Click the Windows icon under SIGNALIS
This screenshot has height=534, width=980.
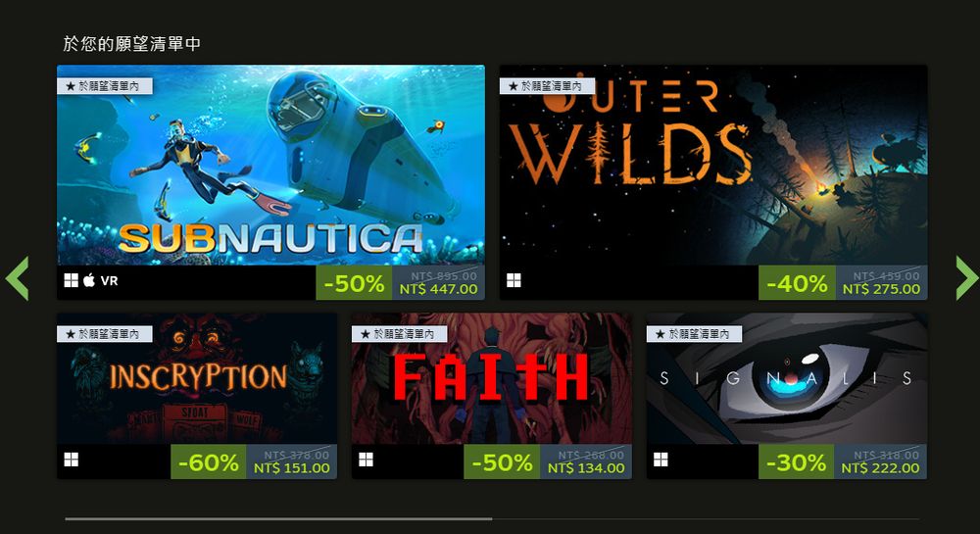661,461
